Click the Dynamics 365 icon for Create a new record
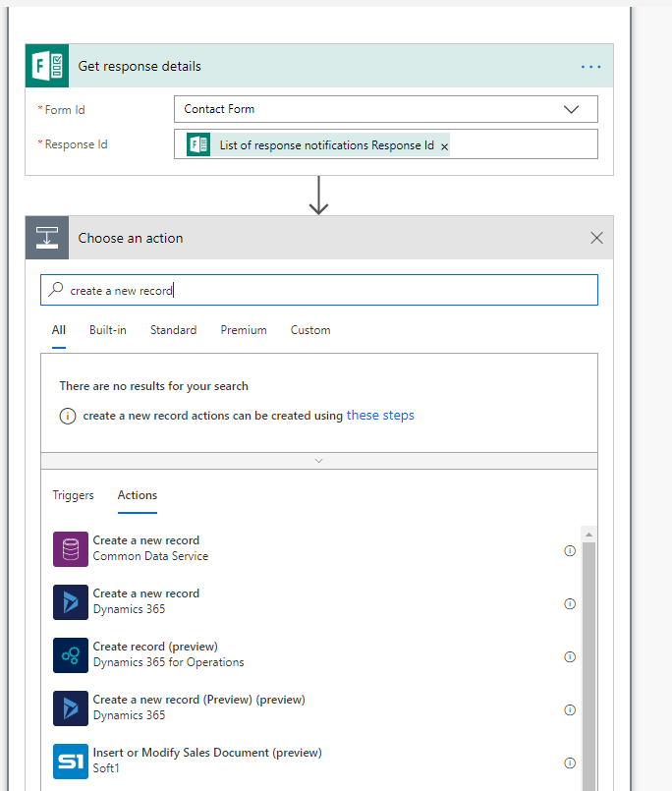The width and height of the screenshot is (672, 791). (x=71, y=601)
